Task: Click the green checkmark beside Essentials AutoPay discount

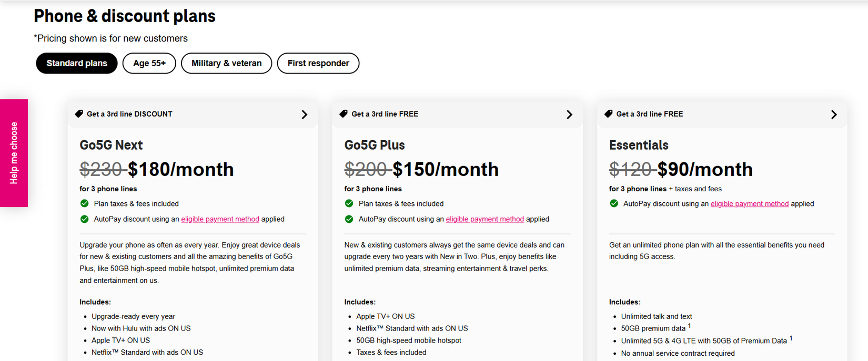Action: [x=614, y=203]
